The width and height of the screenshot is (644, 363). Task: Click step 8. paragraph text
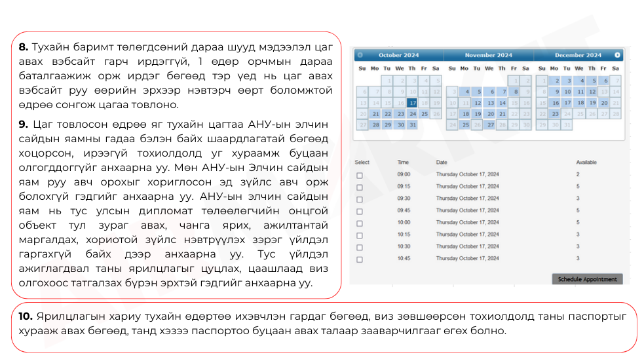coord(176,76)
